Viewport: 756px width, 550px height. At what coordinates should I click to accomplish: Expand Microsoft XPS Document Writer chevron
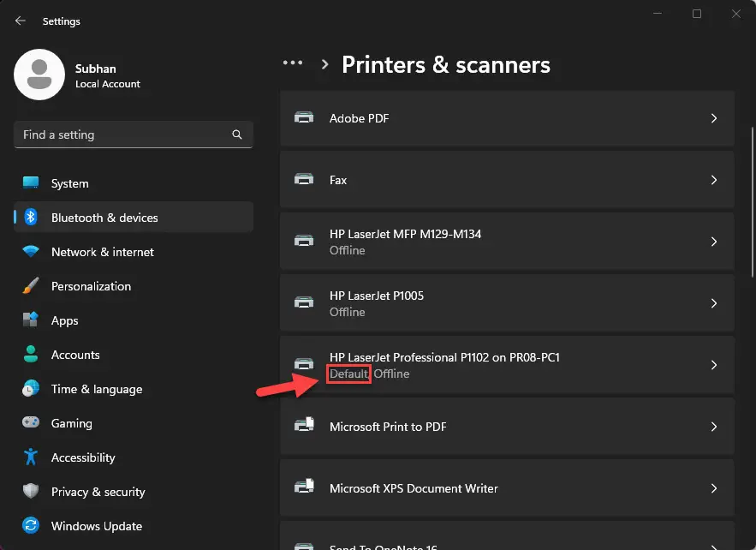[714, 488]
